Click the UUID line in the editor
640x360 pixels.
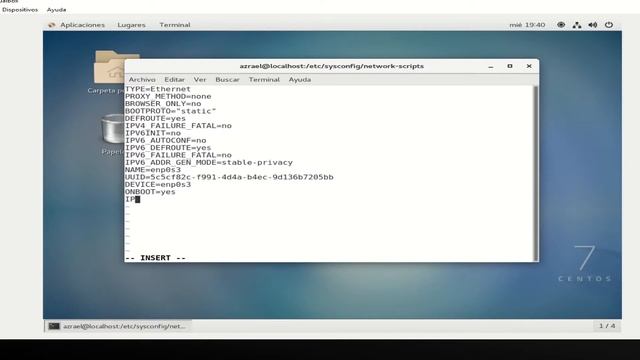[x=229, y=177]
